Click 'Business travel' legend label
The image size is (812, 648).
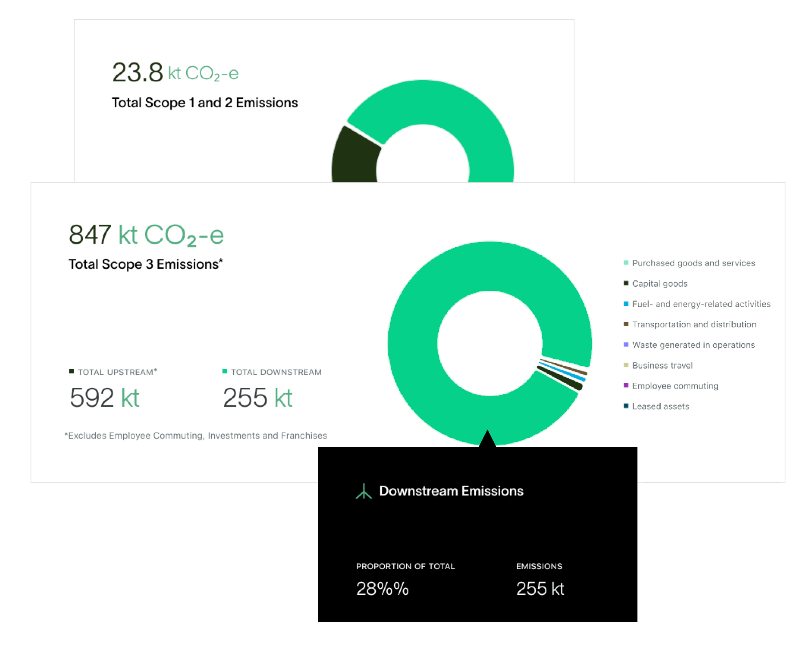(662, 365)
